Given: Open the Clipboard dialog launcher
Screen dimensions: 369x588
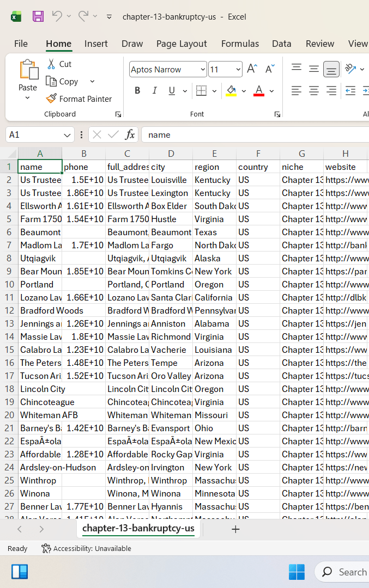Looking at the screenshot, I should (x=118, y=114).
